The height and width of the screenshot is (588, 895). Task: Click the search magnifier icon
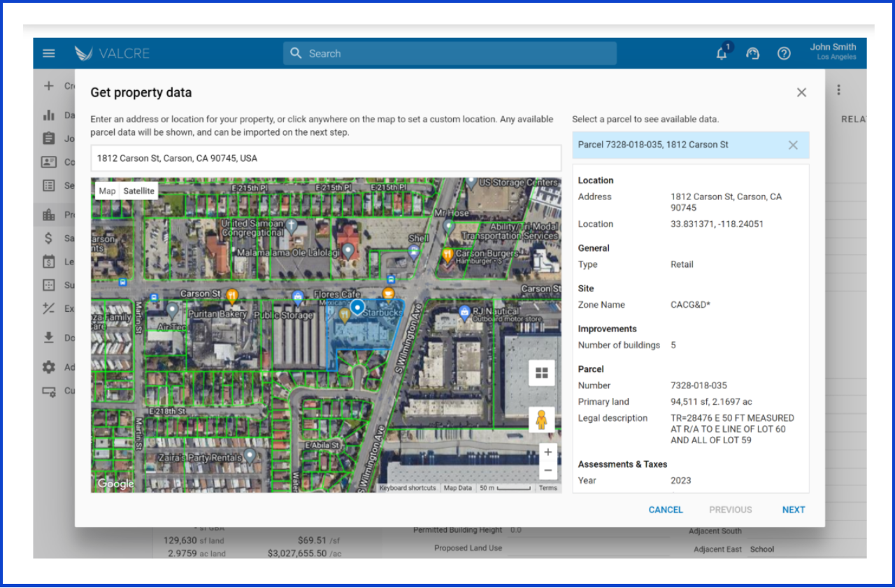[x=296, y=53]
